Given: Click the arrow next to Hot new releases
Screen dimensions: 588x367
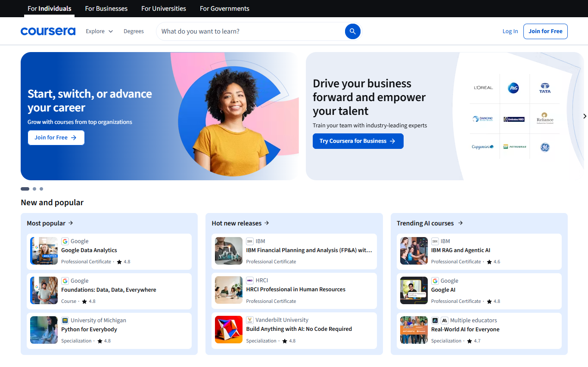Looking at the screenshot, I should click(x=267, y=223).
